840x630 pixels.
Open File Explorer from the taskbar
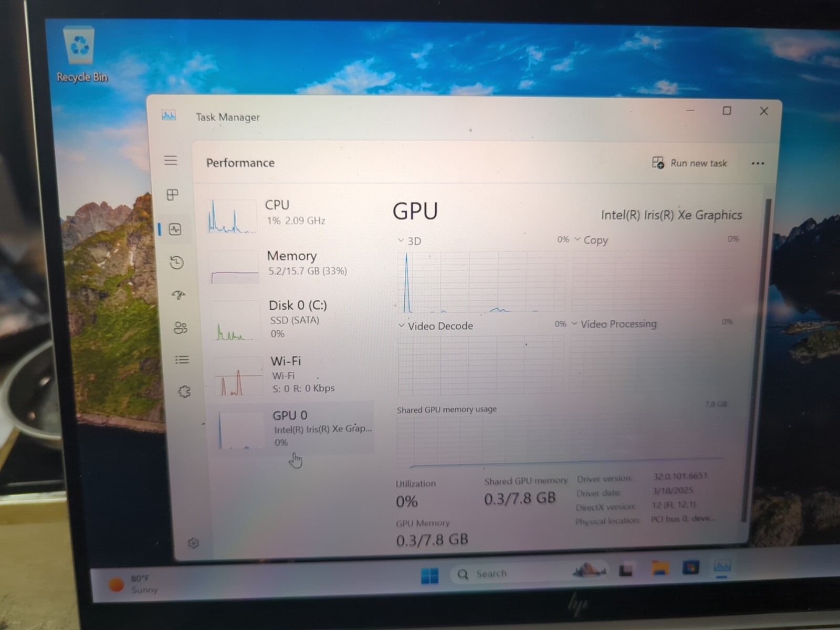point(660,568)
